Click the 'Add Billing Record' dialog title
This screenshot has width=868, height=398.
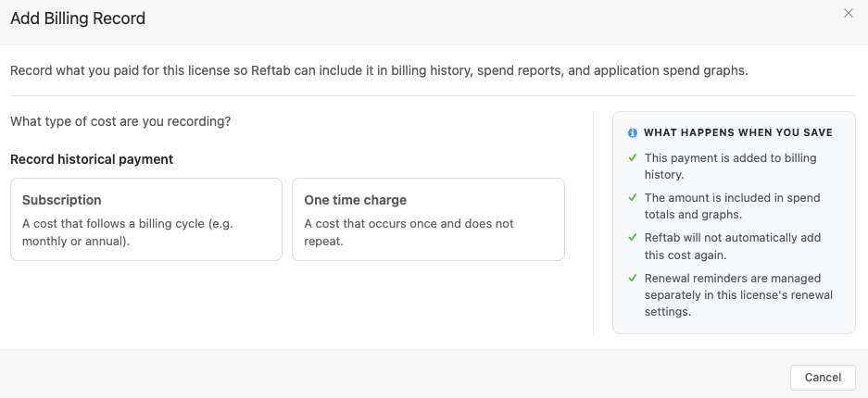[x=78, y=19]
